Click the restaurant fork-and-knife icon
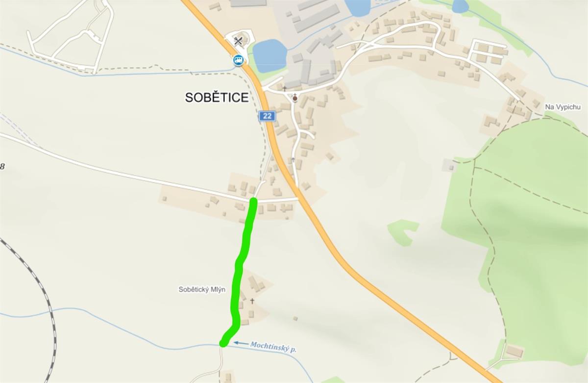The width and height of the screenshot is (588, 383). [x=238, y=41]
